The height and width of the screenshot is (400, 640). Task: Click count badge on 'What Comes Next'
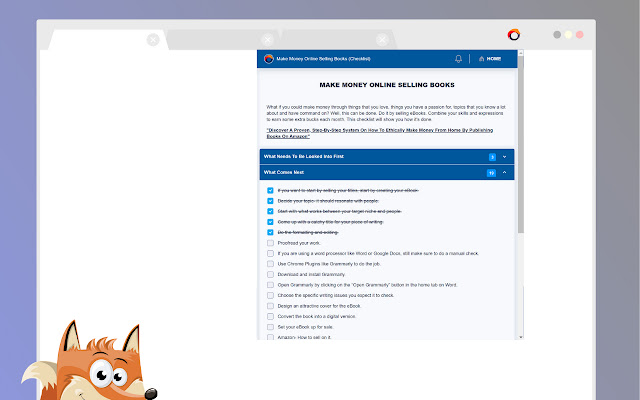point(491,173)
